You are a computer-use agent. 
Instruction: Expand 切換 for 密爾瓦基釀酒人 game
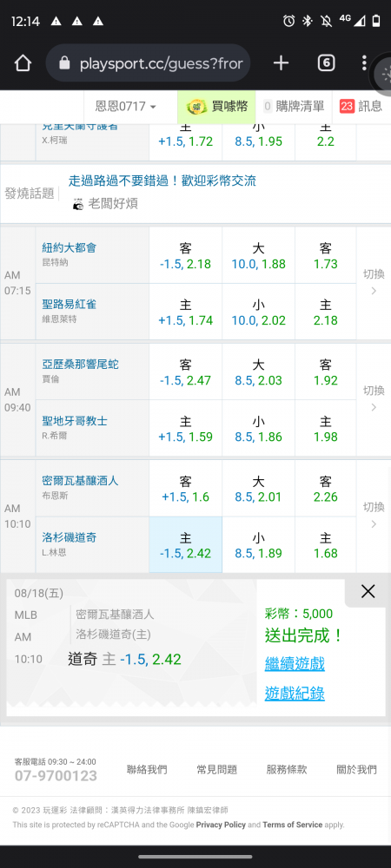point(374,515)
